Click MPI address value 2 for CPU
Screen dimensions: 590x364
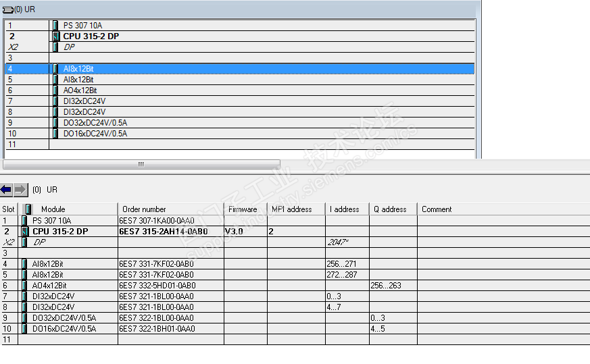pos(270,231)
